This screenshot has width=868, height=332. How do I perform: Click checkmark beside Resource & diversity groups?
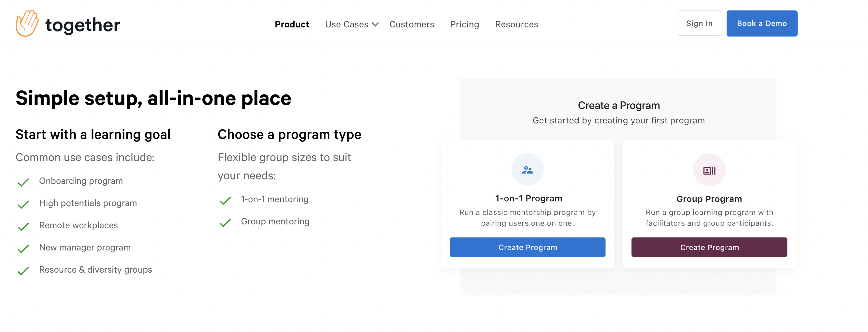tap(23, 271)
